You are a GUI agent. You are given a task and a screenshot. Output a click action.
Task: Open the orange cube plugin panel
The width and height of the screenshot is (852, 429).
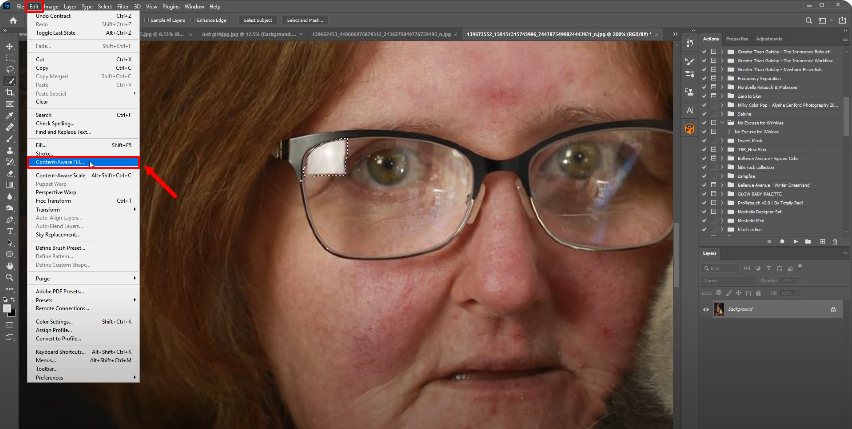(x=690, y=129)
